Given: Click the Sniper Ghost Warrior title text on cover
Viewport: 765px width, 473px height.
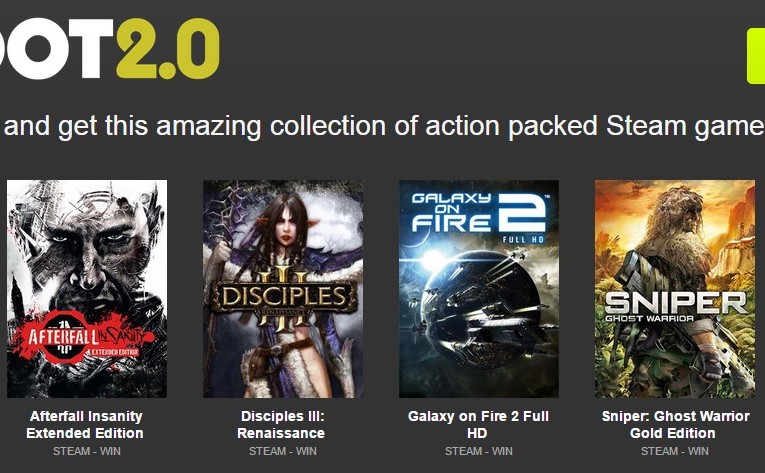Looking at the screenshot, I should click(675, 307).
